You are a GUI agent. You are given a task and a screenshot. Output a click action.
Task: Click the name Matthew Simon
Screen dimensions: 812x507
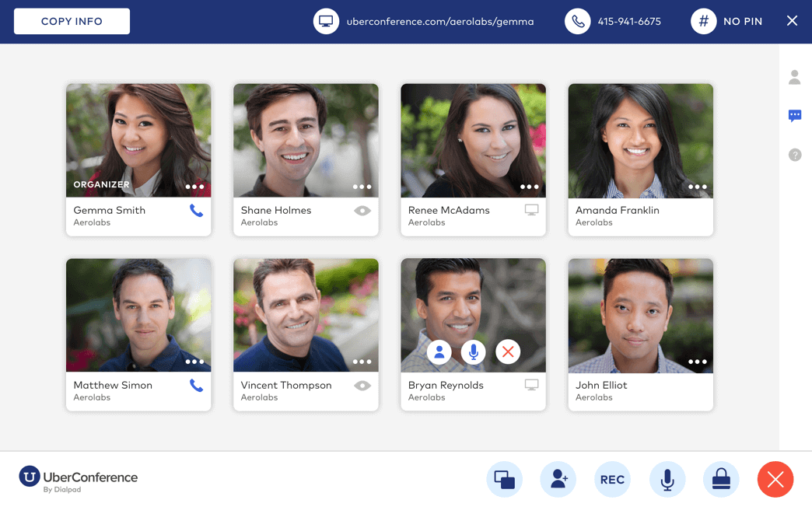[x=113, y=385]
